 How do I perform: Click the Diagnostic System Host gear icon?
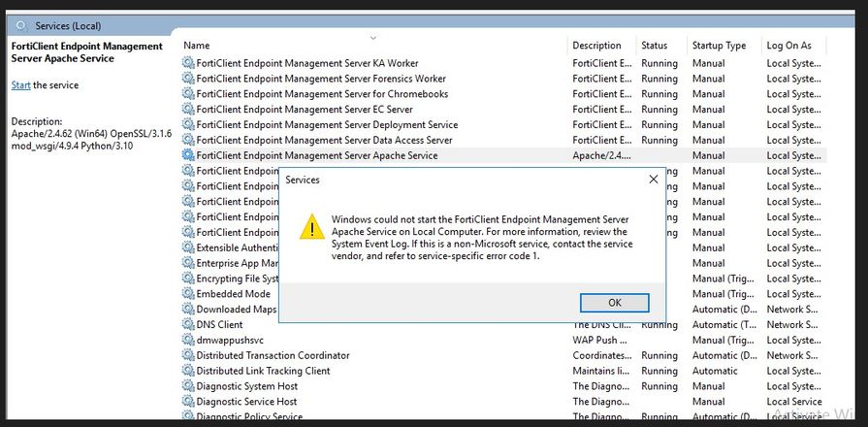click(188, 386)
